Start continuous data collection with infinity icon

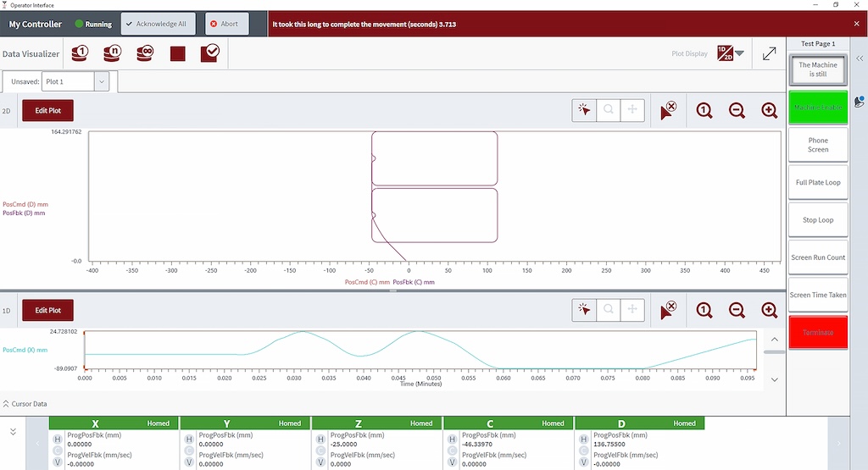[x=145, y=54]
